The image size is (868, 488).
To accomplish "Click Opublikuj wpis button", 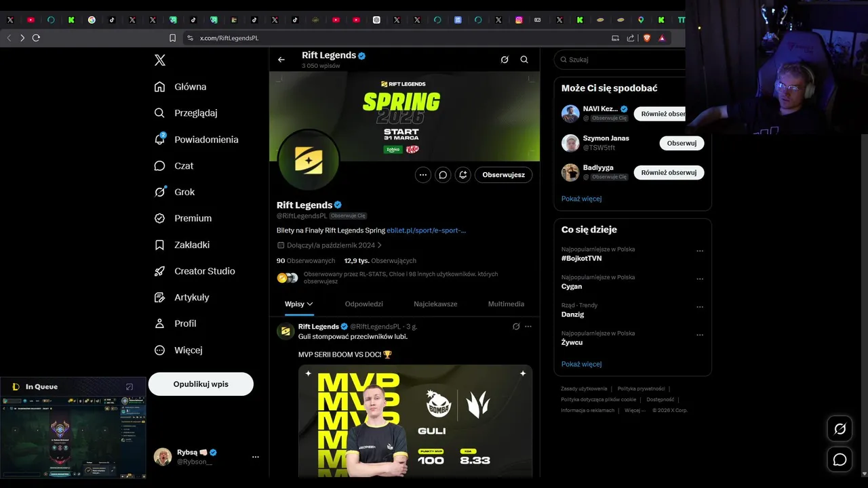I will tap(201, 384).
